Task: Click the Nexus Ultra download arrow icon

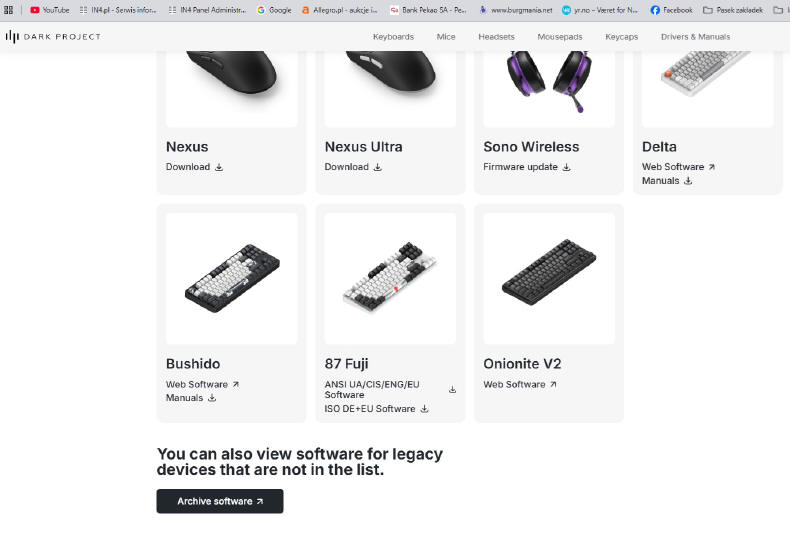Action: [x=378, y=167]
